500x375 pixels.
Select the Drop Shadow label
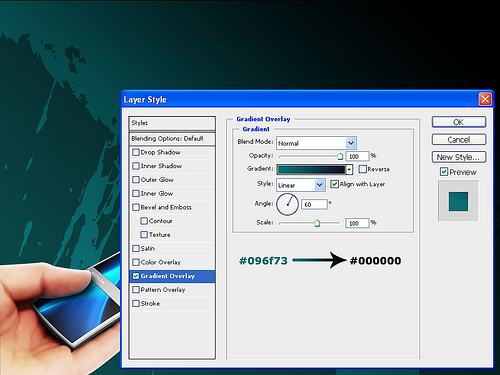(160, 152)
